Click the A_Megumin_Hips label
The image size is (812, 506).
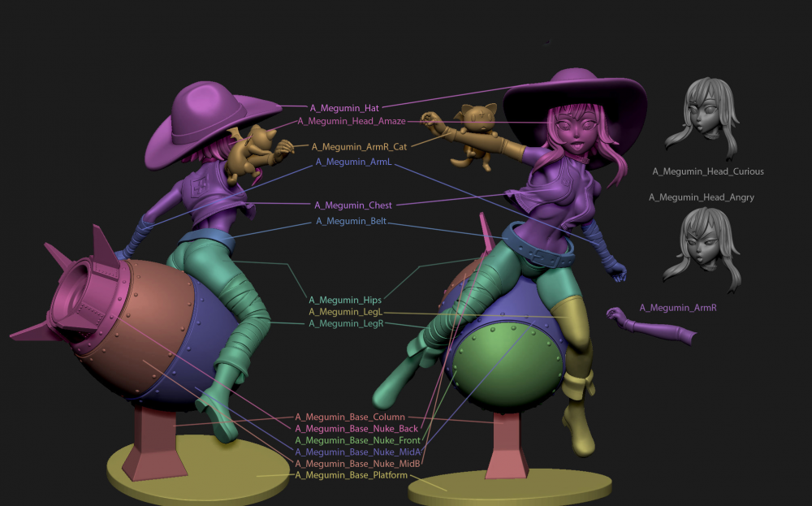345,300
